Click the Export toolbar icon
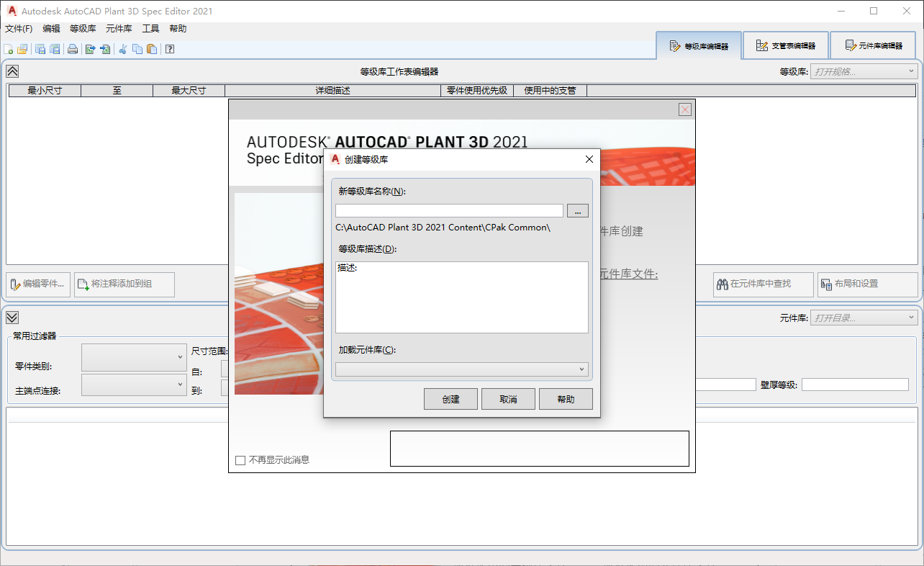This screenshot has width=924, height=566. tap(91, 49)
